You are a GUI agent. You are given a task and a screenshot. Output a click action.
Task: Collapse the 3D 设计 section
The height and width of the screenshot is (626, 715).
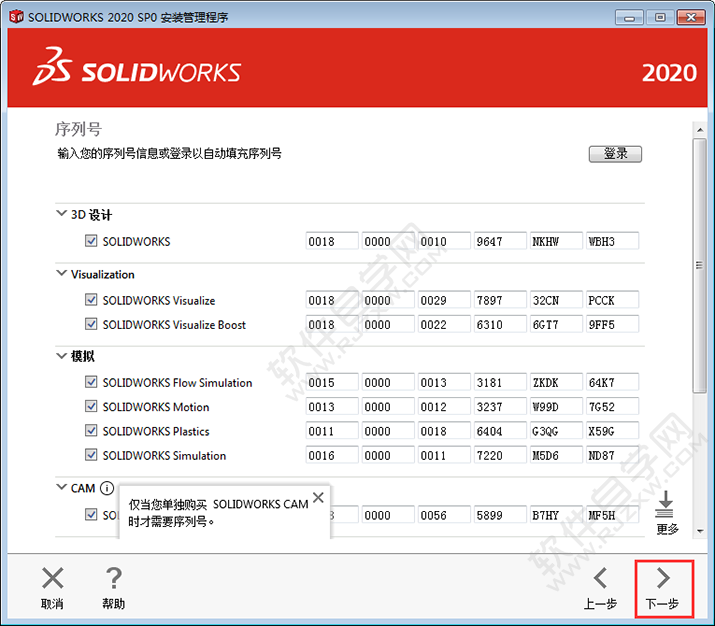tap(61, 215)
